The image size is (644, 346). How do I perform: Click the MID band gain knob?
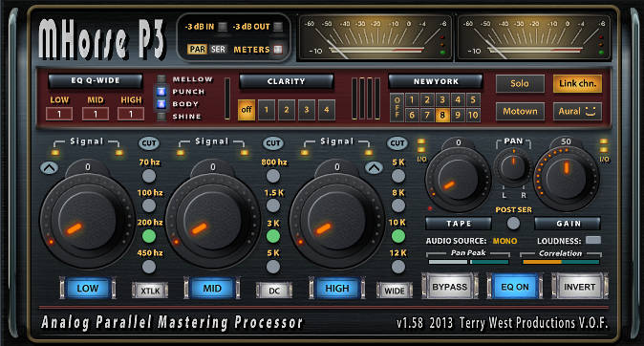212,220
